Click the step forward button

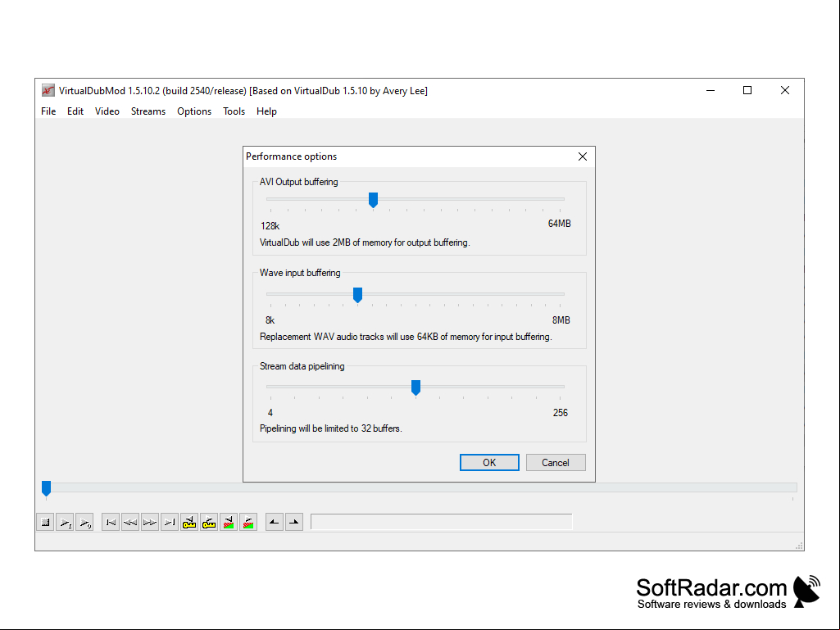(150, 522)
